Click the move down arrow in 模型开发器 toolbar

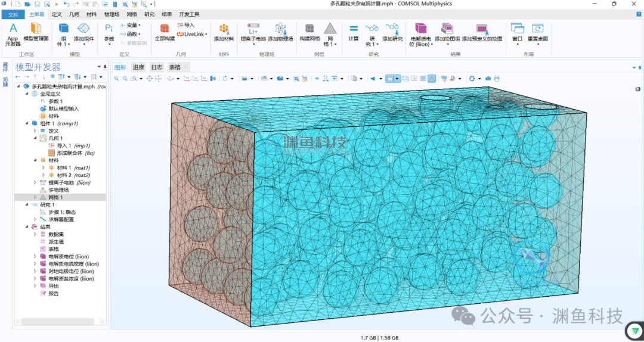(44, 77)
